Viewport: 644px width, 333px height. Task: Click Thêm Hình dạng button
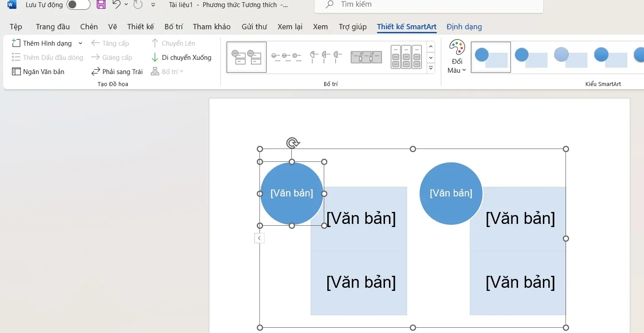coord(42,43)
